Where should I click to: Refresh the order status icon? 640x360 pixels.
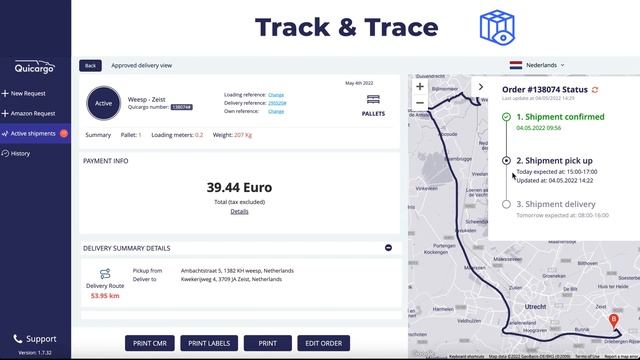click(595, 90)
